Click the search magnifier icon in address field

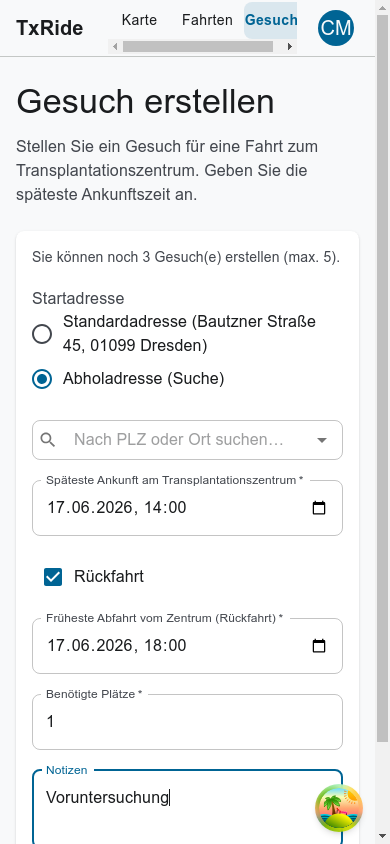(x=48, y=440)
